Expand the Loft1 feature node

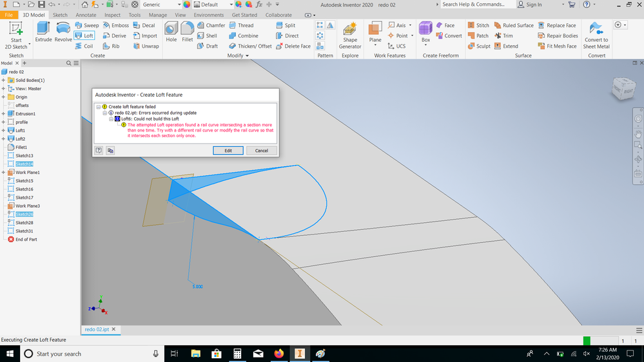(3, 131)
